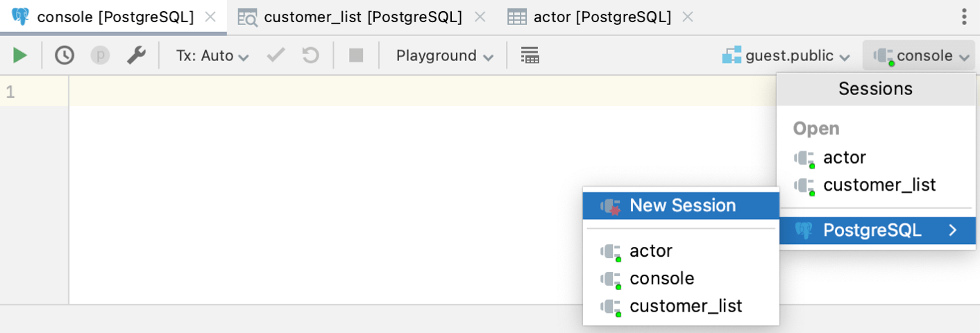This screenshot has height=333, width=980.
Task: Expand the Playground resolve mode dropdown
Action: point(444,55)
